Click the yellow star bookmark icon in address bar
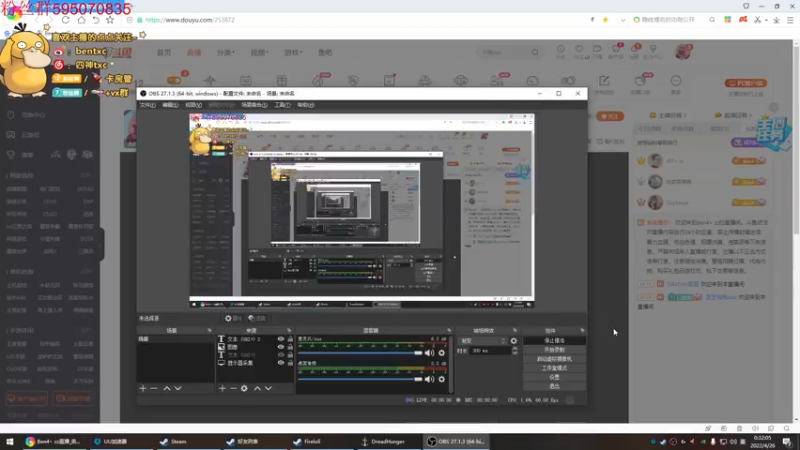The width and height of the screenshot is (800, 450). (x=605, y=20)
